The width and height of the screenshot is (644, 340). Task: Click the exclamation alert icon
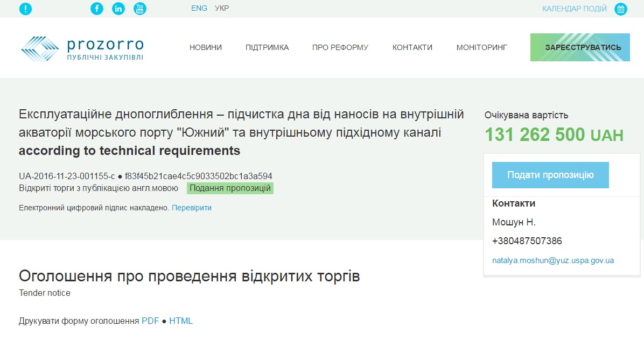[x=25, y=9]
